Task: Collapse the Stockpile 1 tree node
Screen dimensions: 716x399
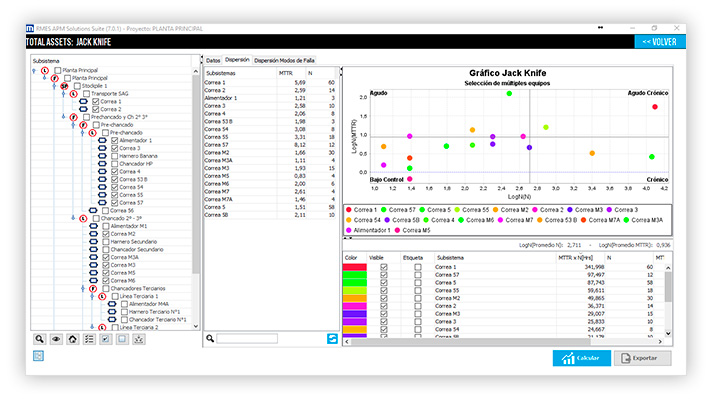Action: coord(54,86)
